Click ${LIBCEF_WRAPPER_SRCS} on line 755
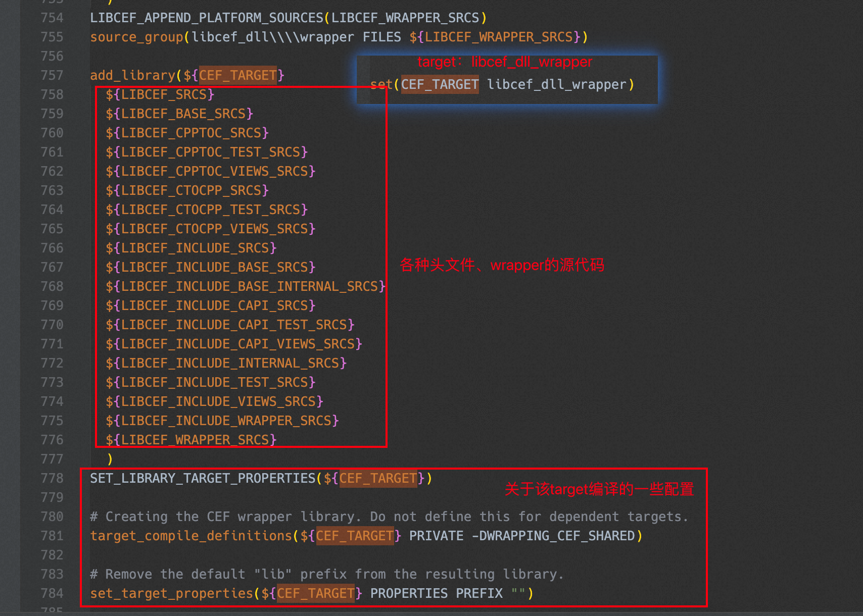This screenshot has height=616, width=863. 495,37
